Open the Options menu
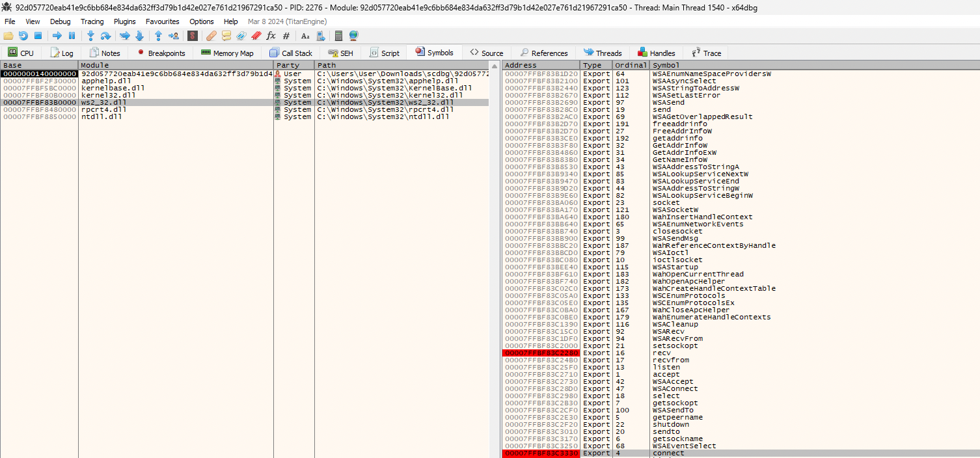Viewport: 980px width, 458px height. click(x=202, y=21)
